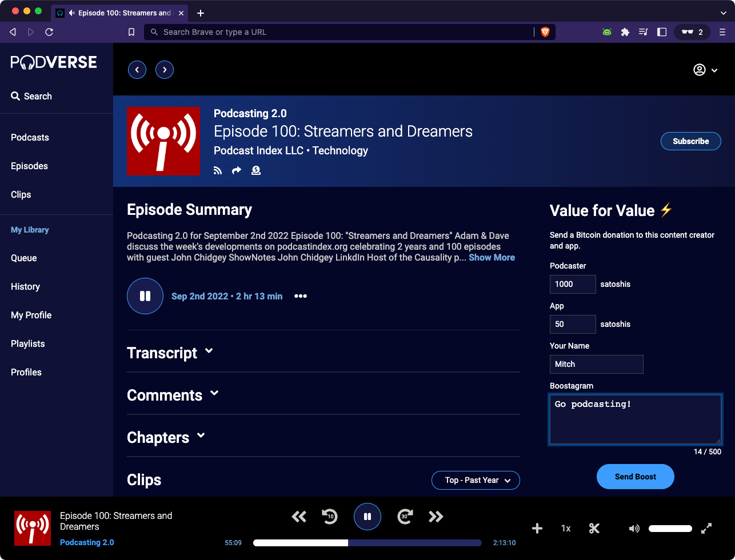Expand the Comments section
Screen dimensions: 735x560
point(173,395)
